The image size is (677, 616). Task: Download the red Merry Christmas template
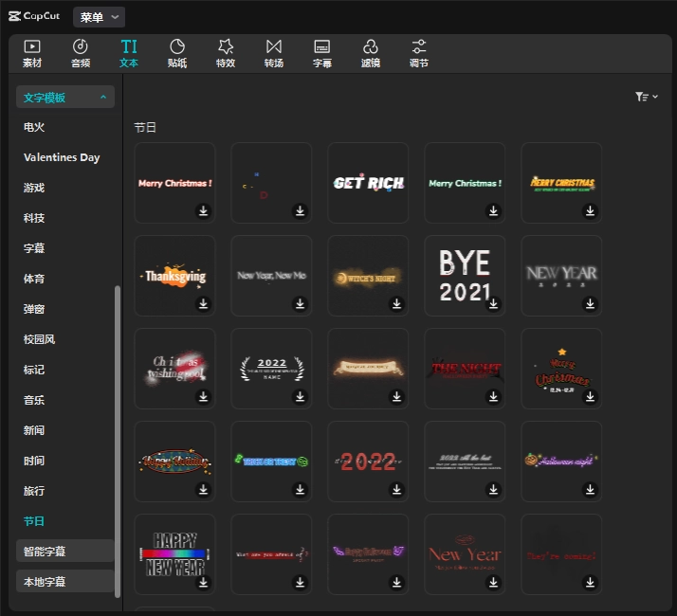click(x=203, y=210)
